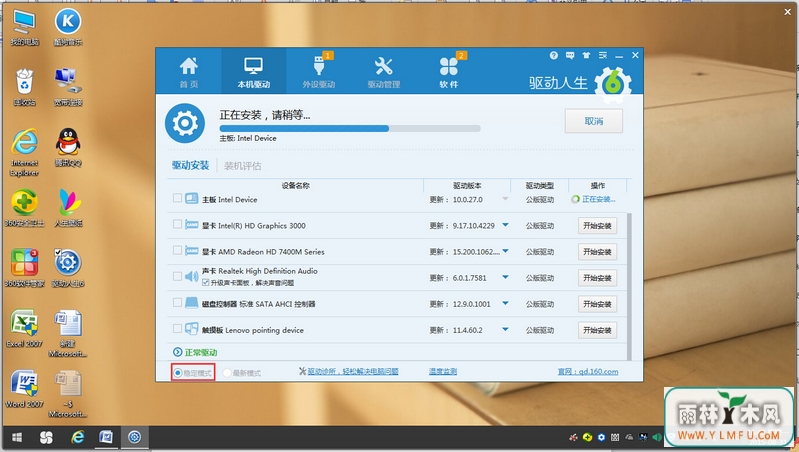Open the 温度监测 link
This screenshot has height=452, width=799.
coord(443,371)
